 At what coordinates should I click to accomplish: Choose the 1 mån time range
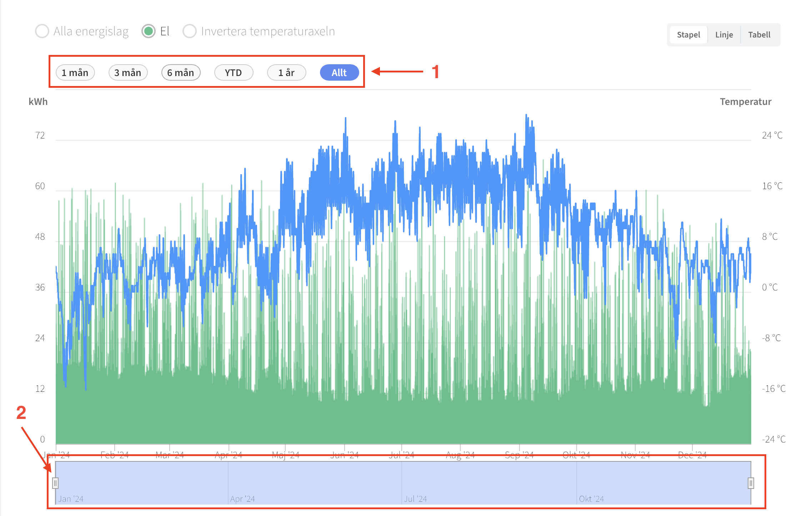pyautogui.click(x=75, y=73)
